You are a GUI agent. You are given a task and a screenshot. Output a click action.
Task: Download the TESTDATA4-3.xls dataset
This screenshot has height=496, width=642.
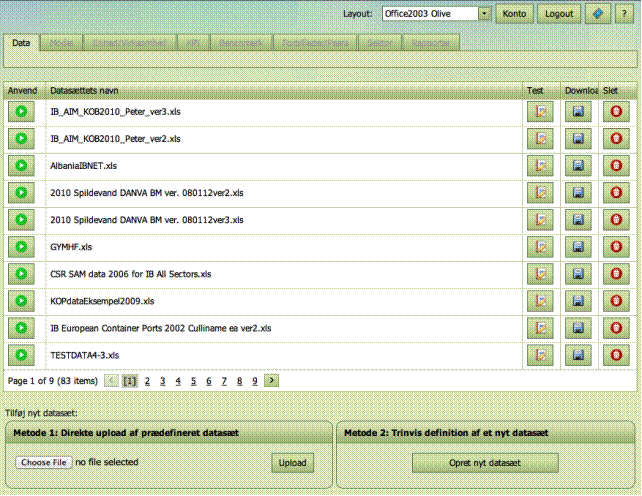point(579,355)
